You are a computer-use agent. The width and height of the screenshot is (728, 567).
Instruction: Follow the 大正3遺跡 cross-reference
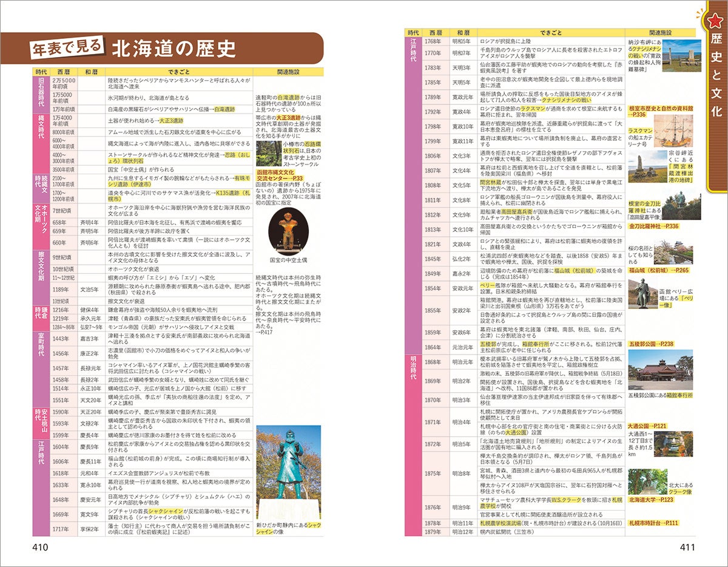[288, 118]
